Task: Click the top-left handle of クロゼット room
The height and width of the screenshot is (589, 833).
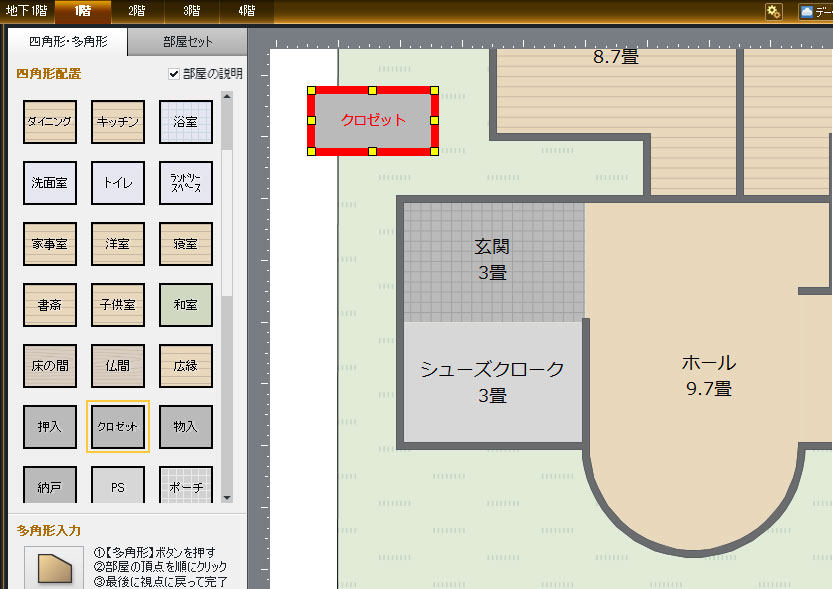Action: point(311,90)
